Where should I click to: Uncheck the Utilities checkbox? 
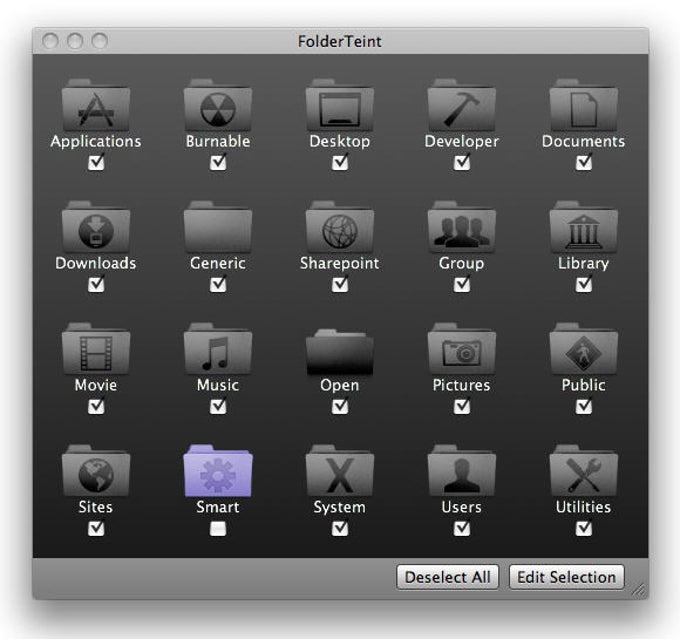tap(583, 528)
